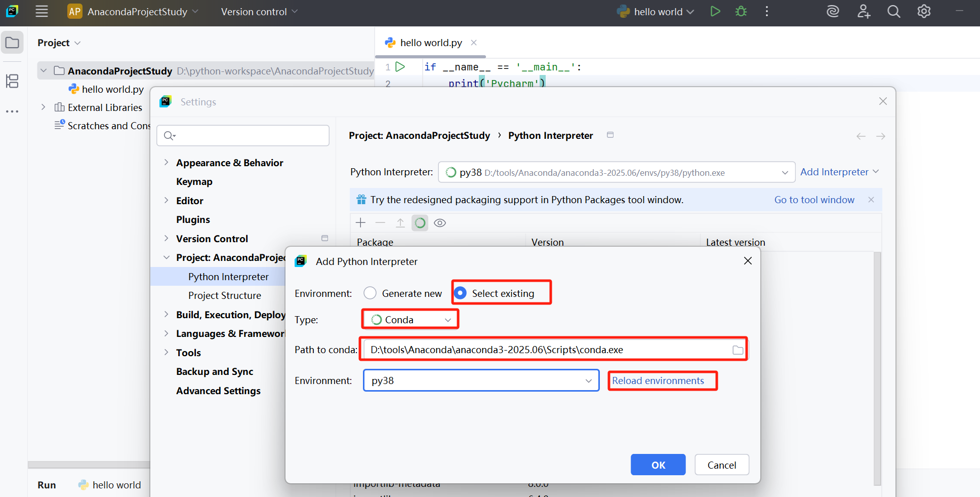
Task: Confirm the interpreter with the OK button
Action: [x=658, y=465]
